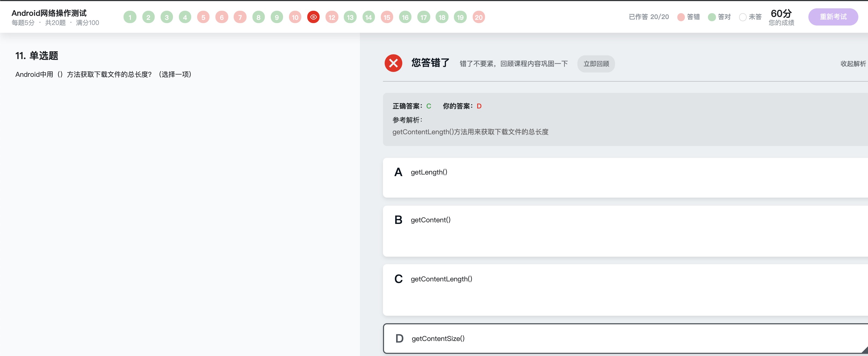Click the 重新考试 retake button
The height and width of the screenshot is (356, 868).
(833, 17)
